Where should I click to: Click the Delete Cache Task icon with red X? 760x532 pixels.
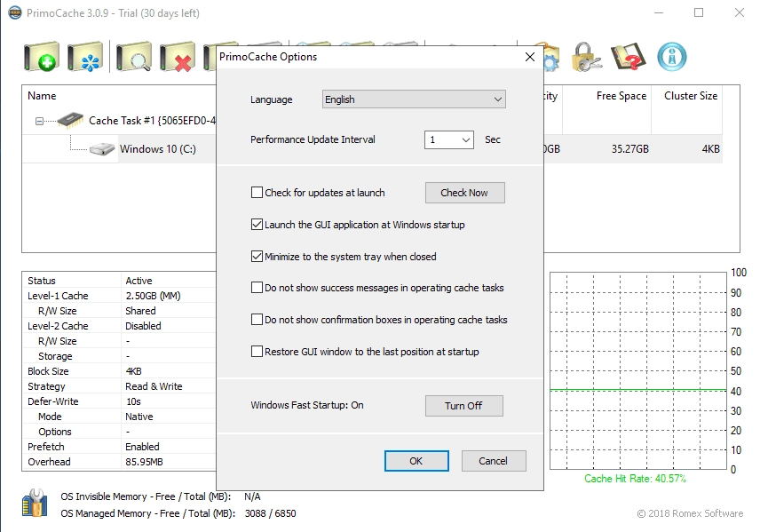[x=178, y=57]
